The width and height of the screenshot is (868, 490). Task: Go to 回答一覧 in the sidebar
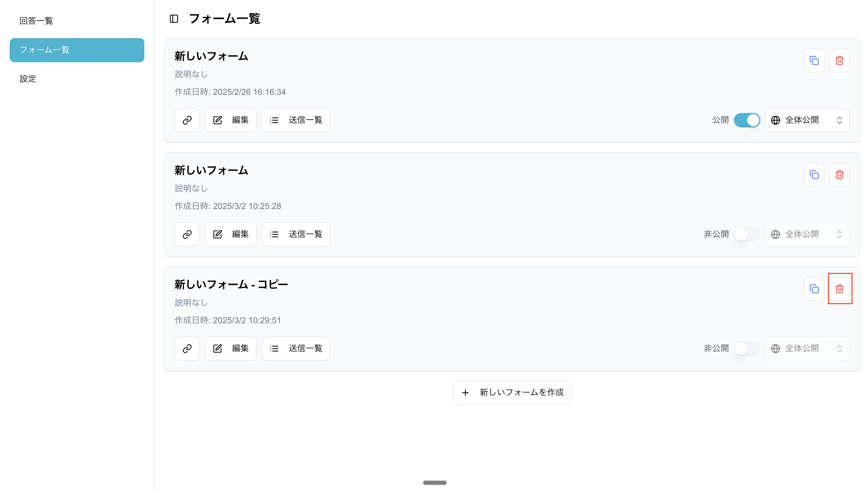click(36, 21)
